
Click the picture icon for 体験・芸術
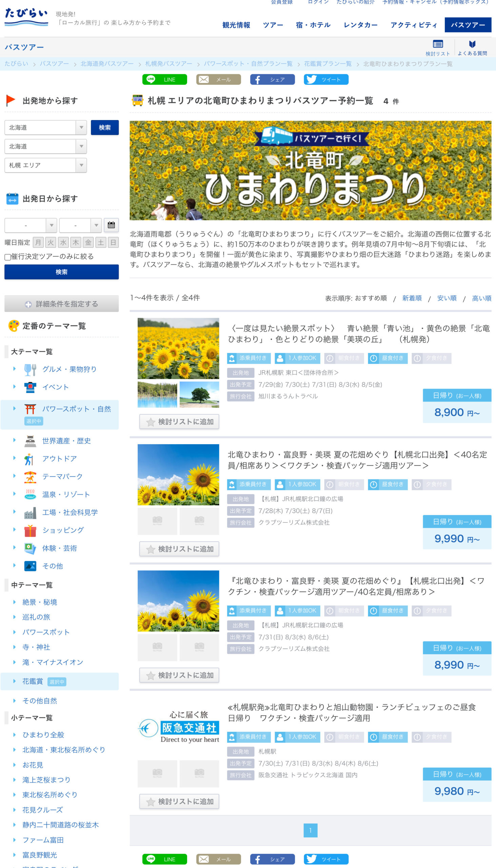(x=30, y=549)
